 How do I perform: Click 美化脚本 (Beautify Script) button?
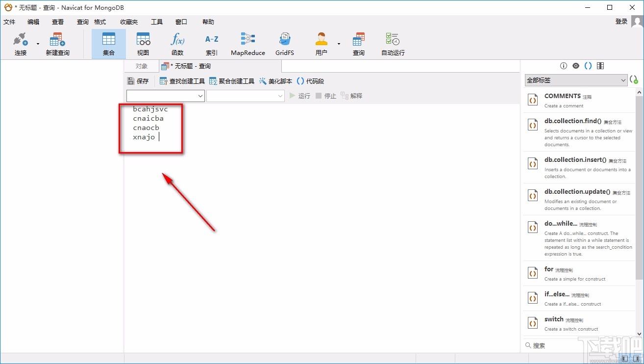(x=275, y=81)
